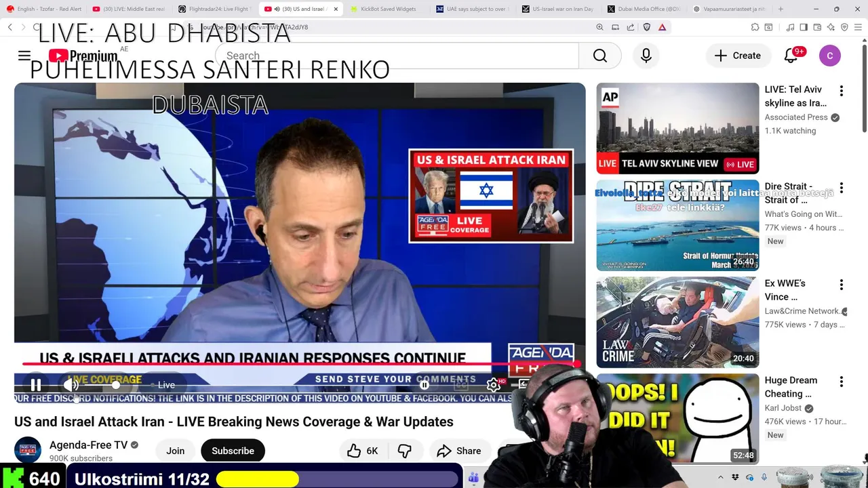Open the Agenda-Free TV channel name link

pyautogui.click(x=89, y=445)
